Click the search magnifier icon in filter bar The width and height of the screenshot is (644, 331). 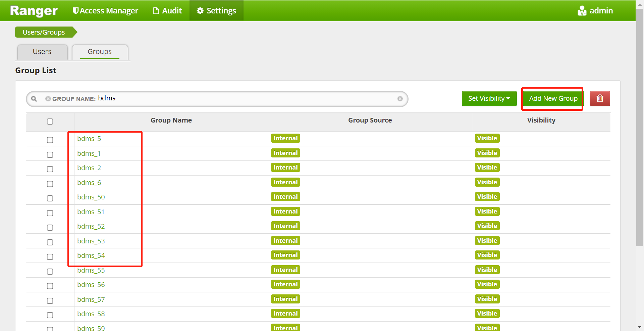point(34,99)
